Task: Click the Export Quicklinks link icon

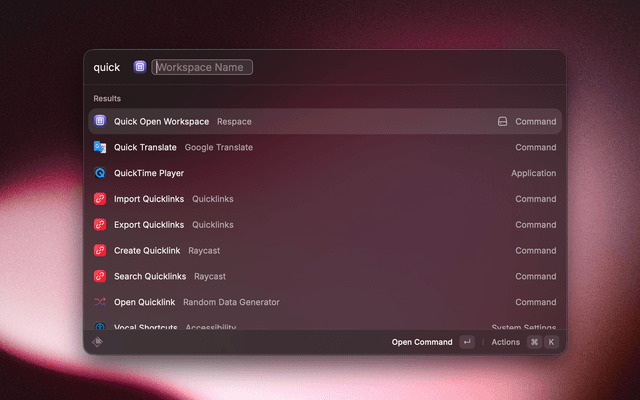Action: tap(100, 224)
